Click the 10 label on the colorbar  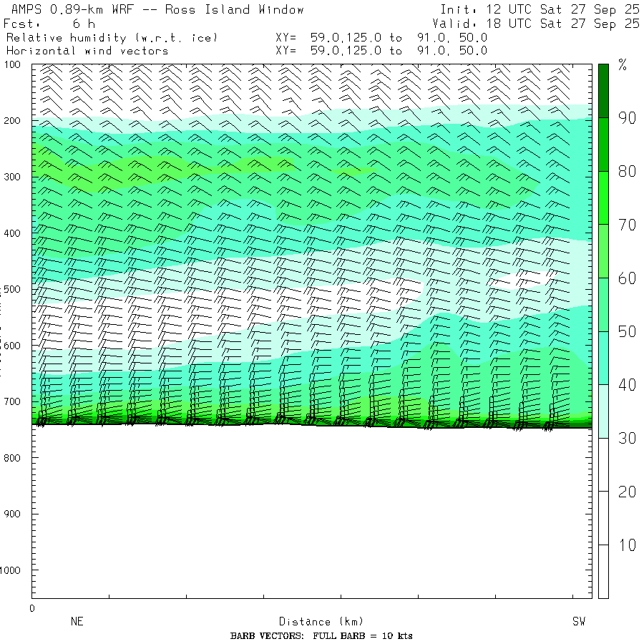[x=627, y=546]
